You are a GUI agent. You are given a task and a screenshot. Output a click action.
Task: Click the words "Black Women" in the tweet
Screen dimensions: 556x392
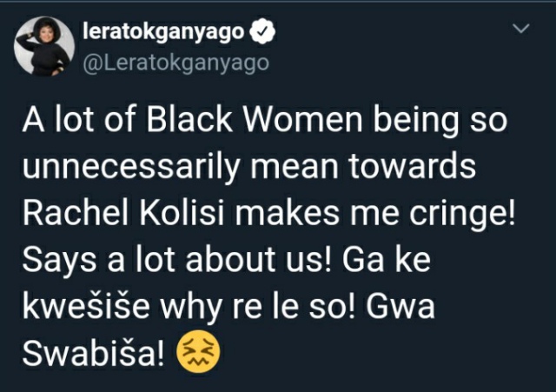pyautogui.click(x=255, y=119)
